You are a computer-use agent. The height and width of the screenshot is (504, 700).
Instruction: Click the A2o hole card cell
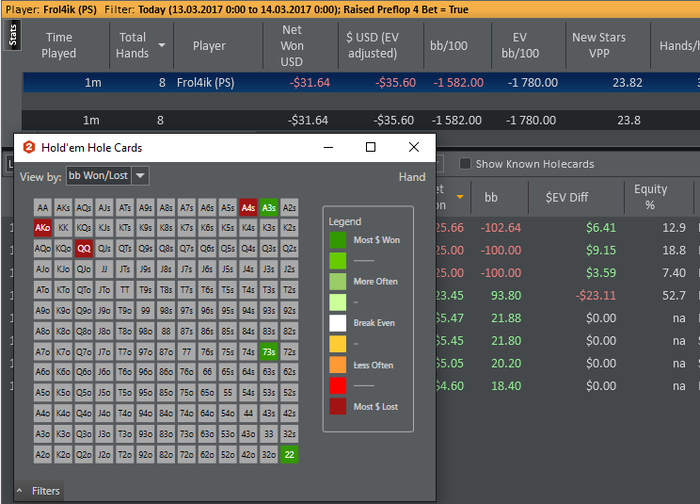[42, 454]
